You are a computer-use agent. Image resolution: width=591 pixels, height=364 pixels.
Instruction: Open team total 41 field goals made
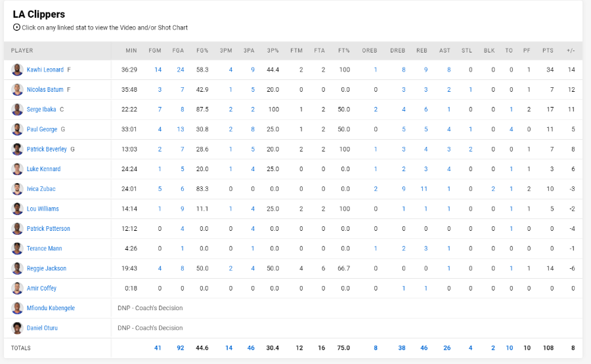(158, 348)
